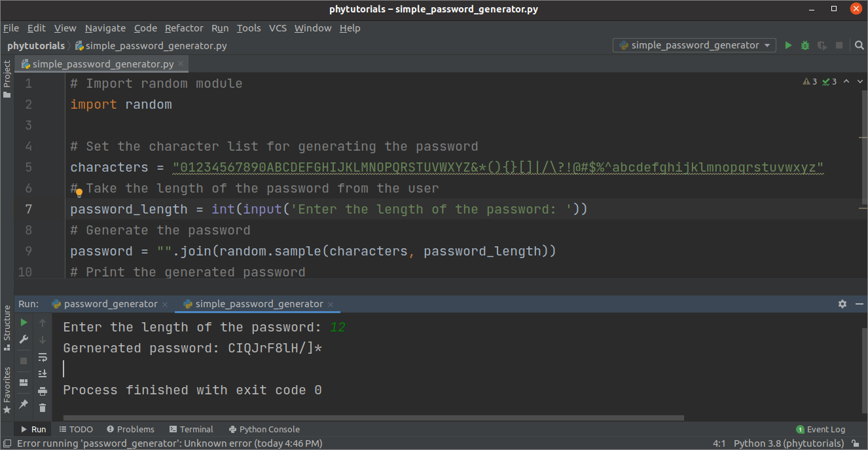Image resolution: width=868 pixels, height=450 pixels.
Task: Open the run configurations dropdown
Action: coord(694,45)
